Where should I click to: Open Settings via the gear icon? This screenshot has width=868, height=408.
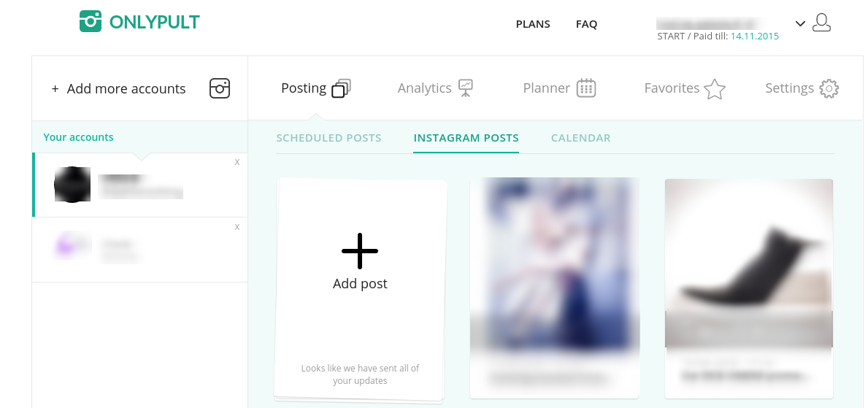coord(829,89)
